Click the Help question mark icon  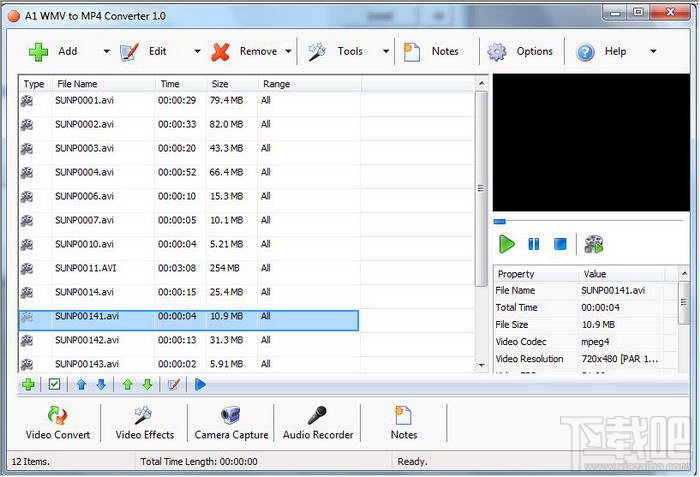[x=585, y=52]
